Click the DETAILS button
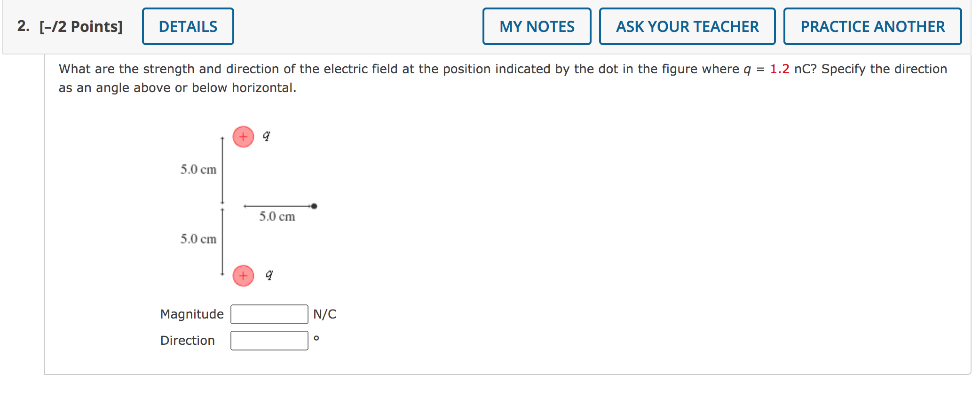The image size is (980, 420). (188, 26)
